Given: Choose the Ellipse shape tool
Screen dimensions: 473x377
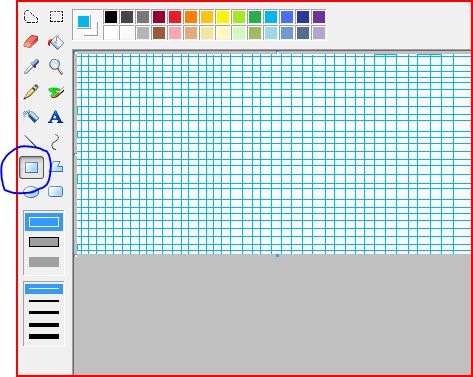Looking at the screenshot, I should click(31, 192).
